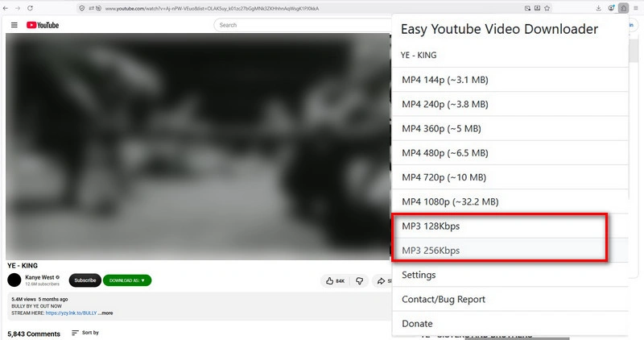Click the 5,843 Comments heading

coord(34,334)
